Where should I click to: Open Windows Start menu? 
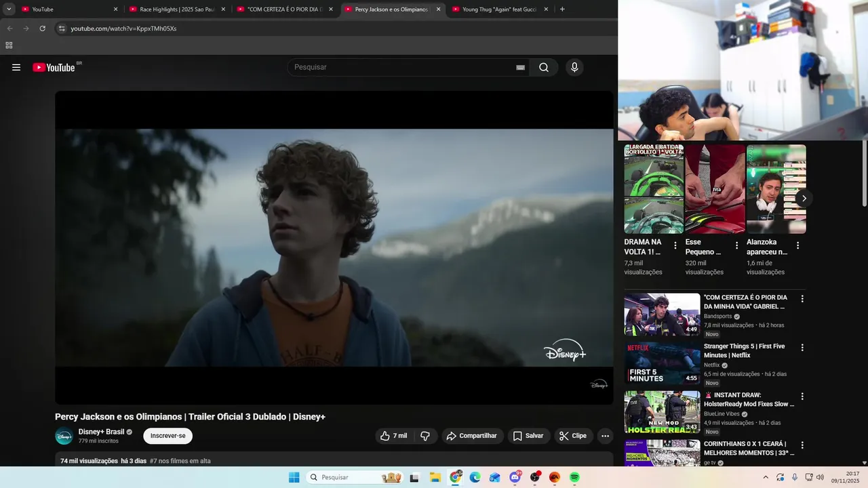pyautogui.click(x=294, y=477)
